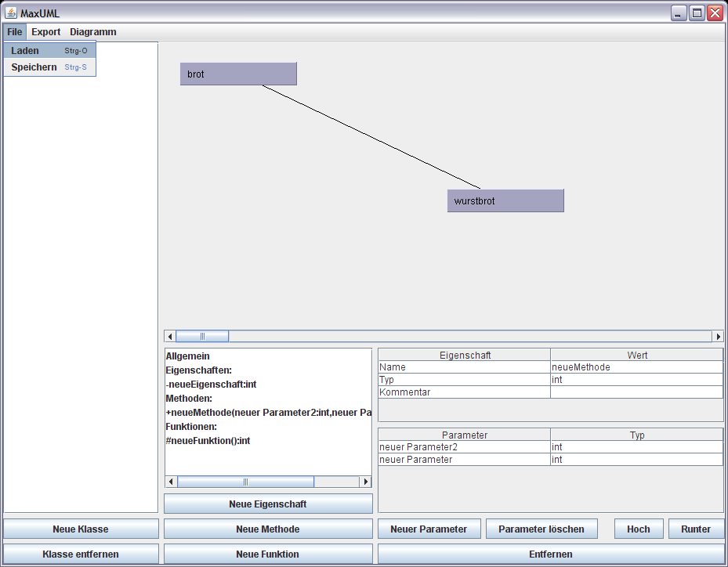This screenshot has height=567, width=728.
Task: Move item up with Hoch button
Action: (x=638, y=529)
